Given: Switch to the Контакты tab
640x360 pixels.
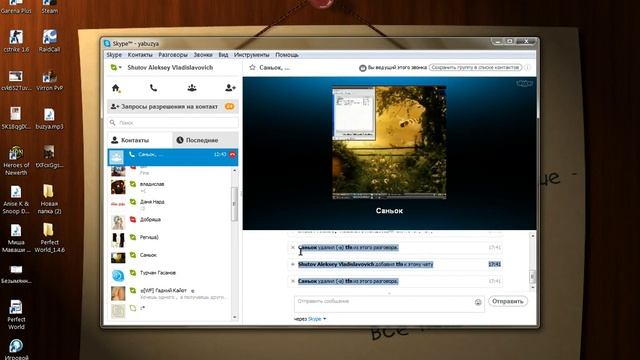Looking at the screenshot, I should 140,140.
